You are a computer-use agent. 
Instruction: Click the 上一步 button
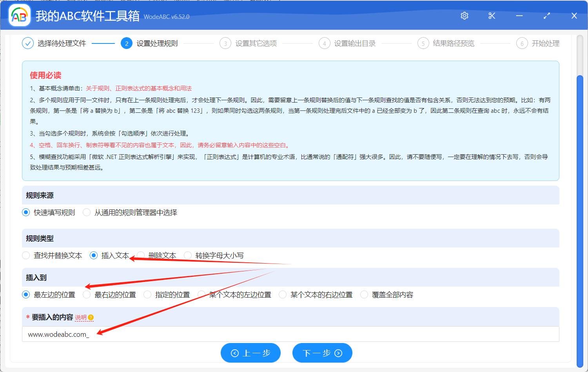click(250, 352)
